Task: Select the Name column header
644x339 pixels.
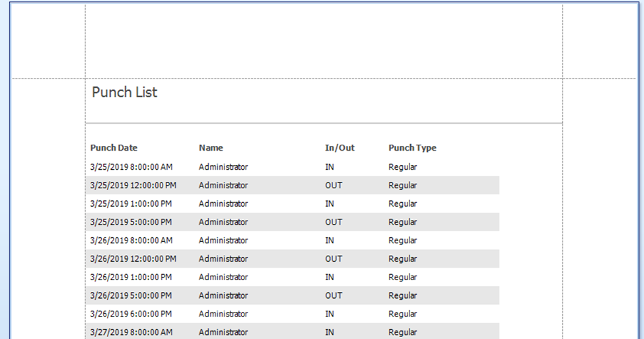Action: [211, 148]
